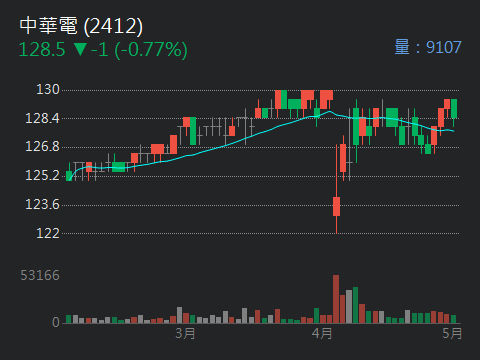Viewport: 480px width, 360px height.
Task: Click the 0 volume axis label
Action: pos(56,322)
